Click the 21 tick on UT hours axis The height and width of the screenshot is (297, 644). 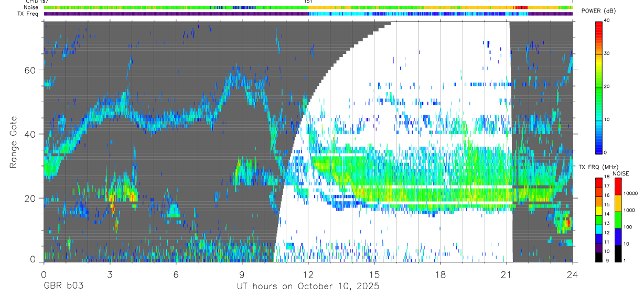pyautogui.click(x=507, y=273)
